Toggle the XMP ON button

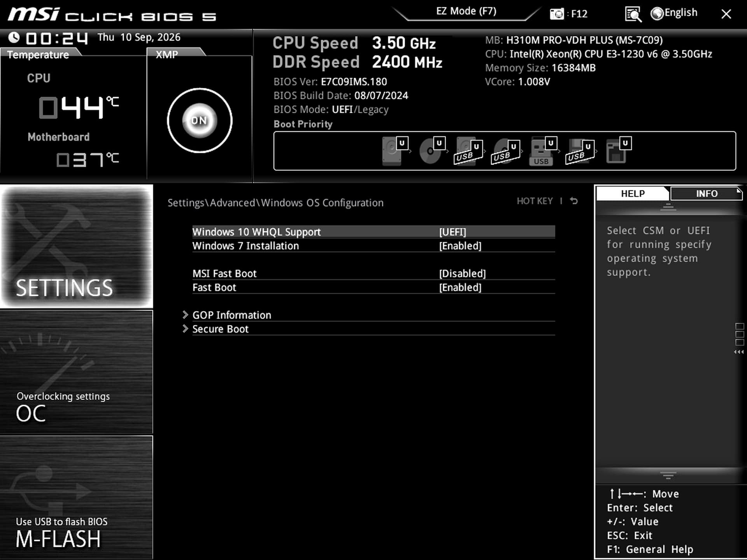pos(200,121)
